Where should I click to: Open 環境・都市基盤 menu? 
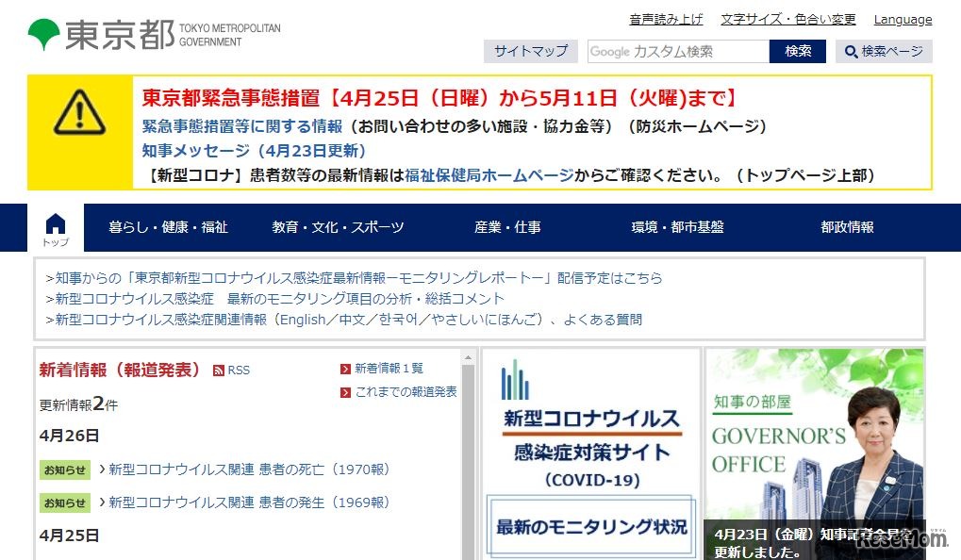coord(677,227)
